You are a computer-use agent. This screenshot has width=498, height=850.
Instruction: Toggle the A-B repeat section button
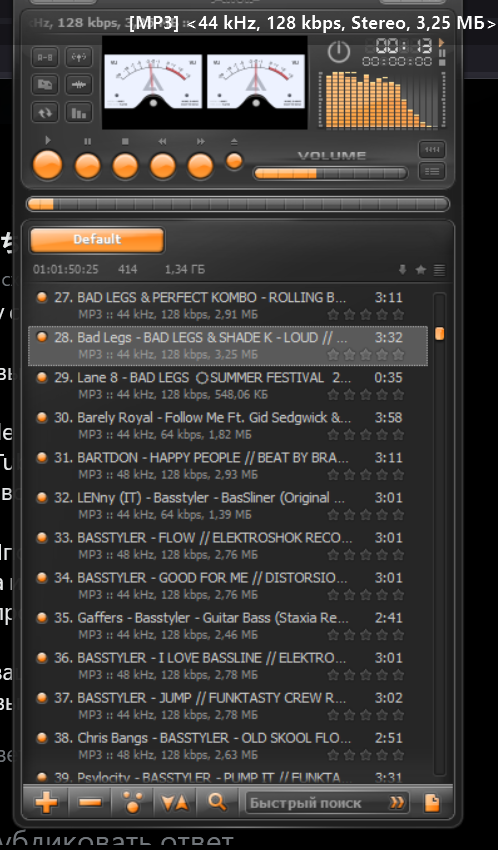(45, 57)
